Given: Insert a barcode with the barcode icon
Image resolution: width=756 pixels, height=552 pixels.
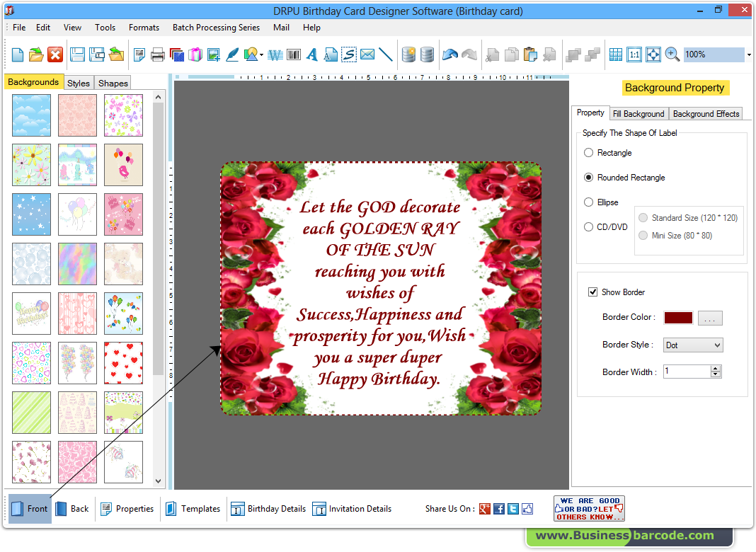Looking at the screenshot, I should point(294,55).
